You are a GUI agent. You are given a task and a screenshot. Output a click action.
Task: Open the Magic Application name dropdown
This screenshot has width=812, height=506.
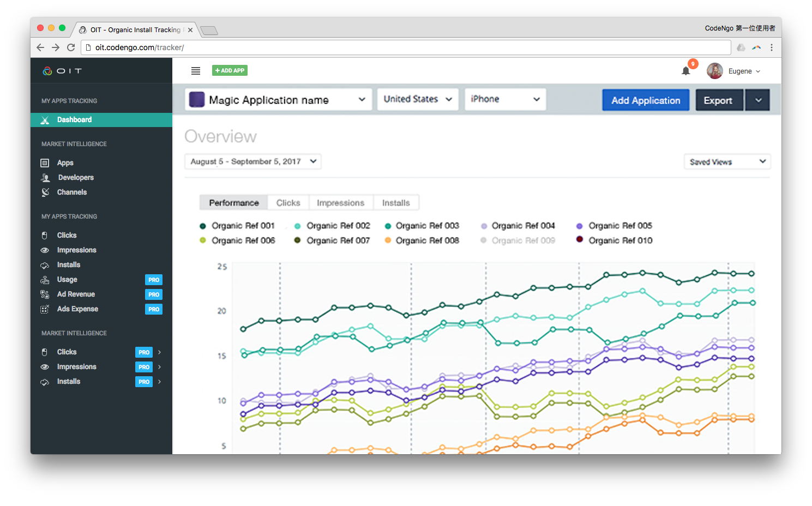278,99
